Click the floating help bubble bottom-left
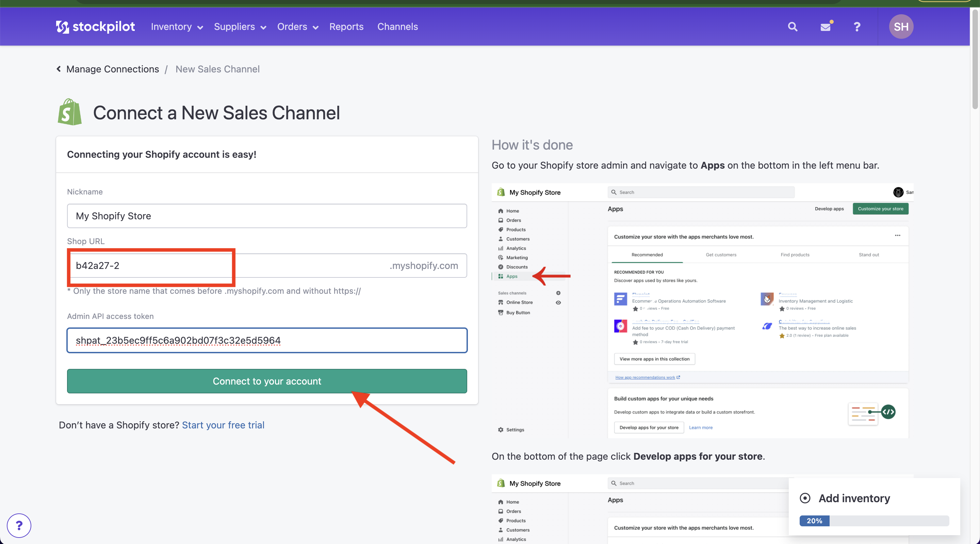The image size is (980, 544). tap(19, 525)
